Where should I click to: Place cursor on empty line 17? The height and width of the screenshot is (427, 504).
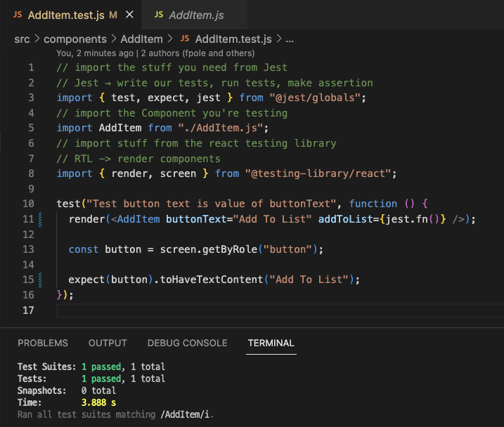(280, 310)
